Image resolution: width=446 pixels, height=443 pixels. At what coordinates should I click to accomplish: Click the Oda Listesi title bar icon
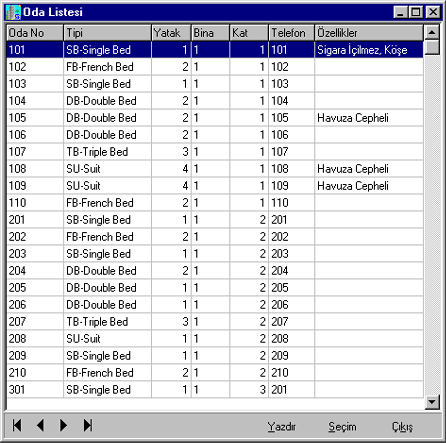[13, 12]
